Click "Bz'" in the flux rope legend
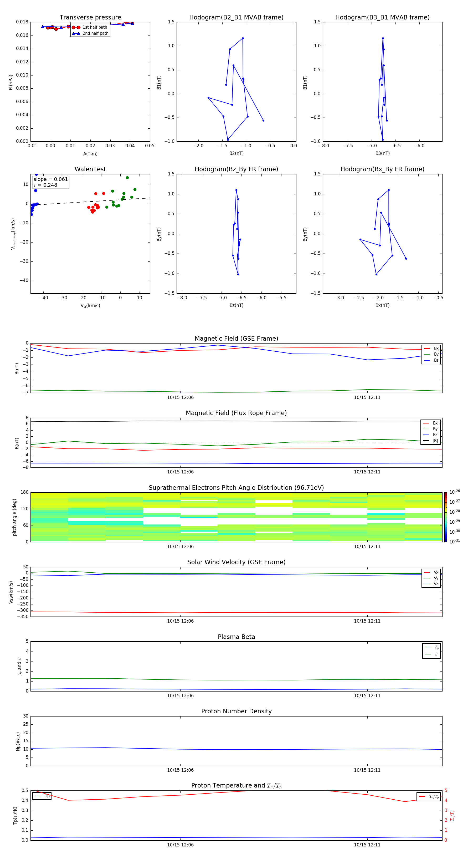 [436, 435]
